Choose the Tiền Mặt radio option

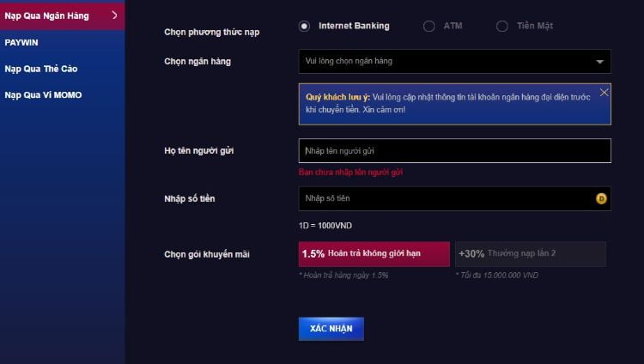(502, 27)
